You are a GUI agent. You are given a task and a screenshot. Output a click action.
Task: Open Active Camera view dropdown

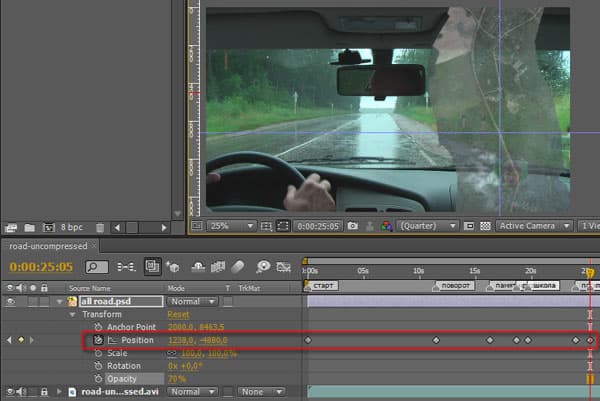tap(534, 226)
